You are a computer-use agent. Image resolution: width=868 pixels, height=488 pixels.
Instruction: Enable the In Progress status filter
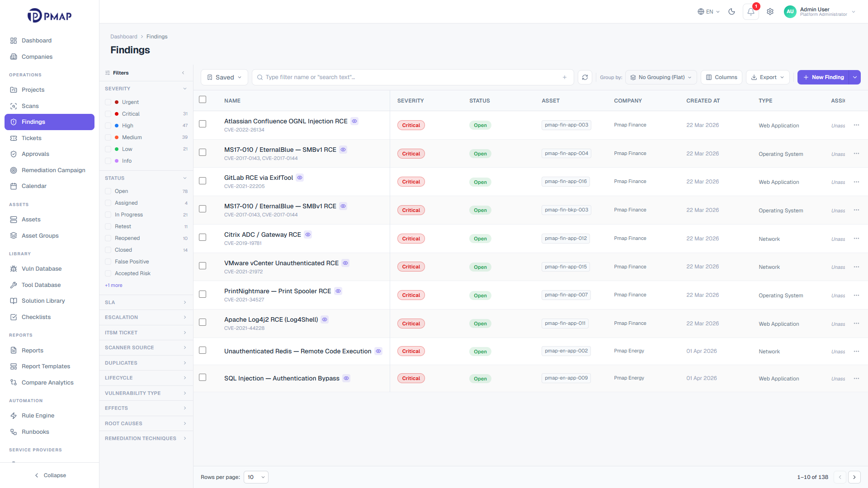pos(108,215)
